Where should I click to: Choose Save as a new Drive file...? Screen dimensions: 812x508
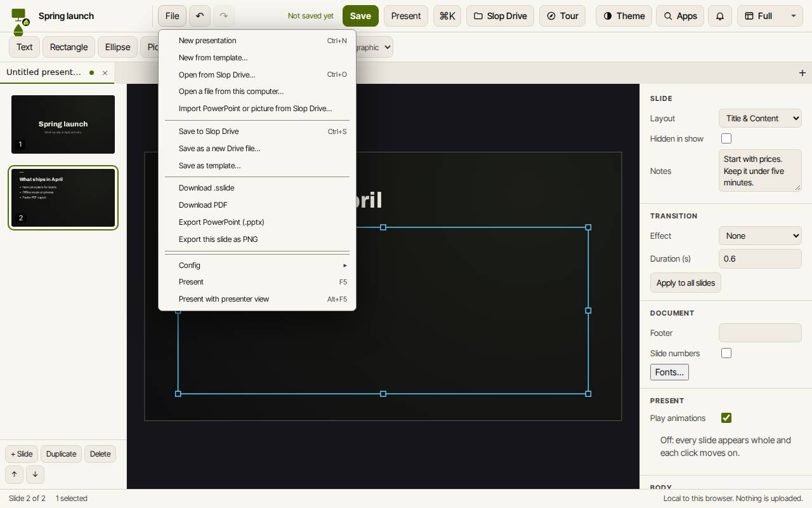257,149
